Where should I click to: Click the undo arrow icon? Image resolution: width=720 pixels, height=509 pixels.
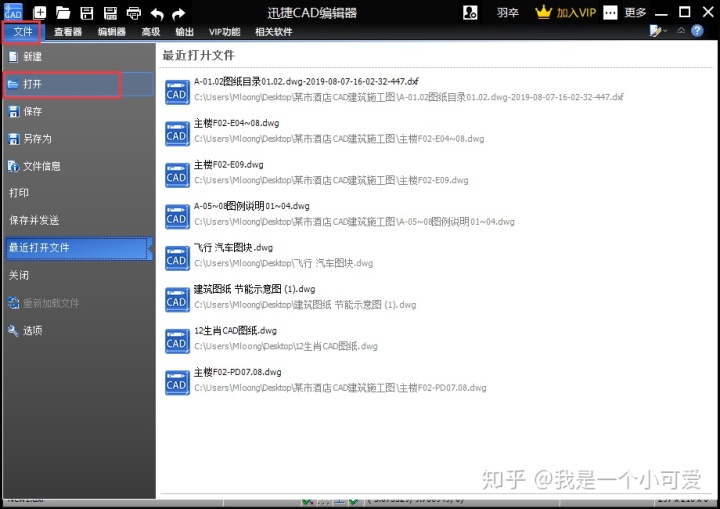click(x=157, y=14)
